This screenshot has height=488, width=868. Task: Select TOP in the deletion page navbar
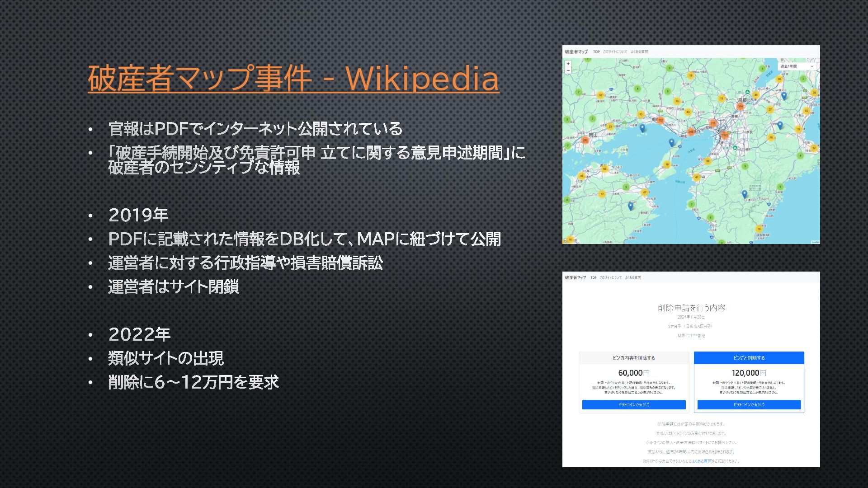(x=594, y=277)
